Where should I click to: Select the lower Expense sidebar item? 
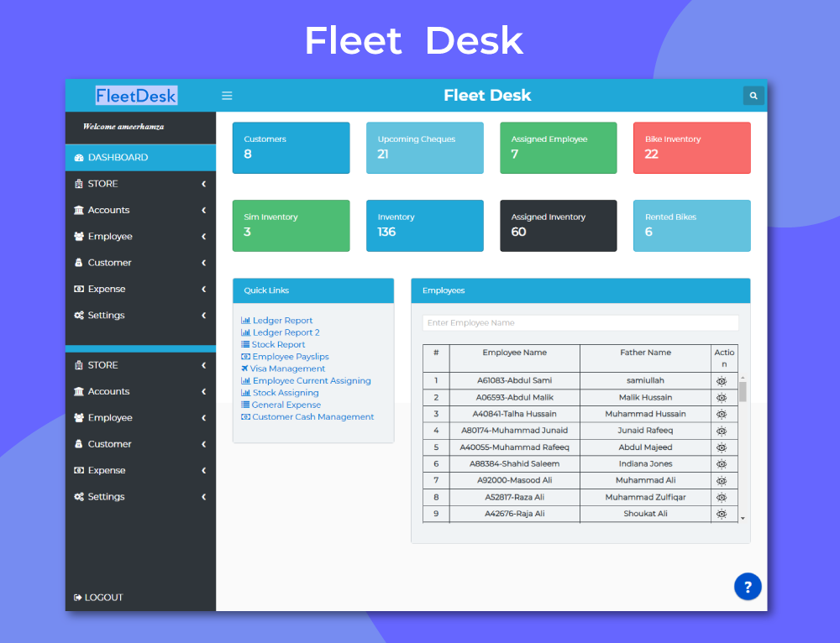pyautogui.click(x=140, y=470)
